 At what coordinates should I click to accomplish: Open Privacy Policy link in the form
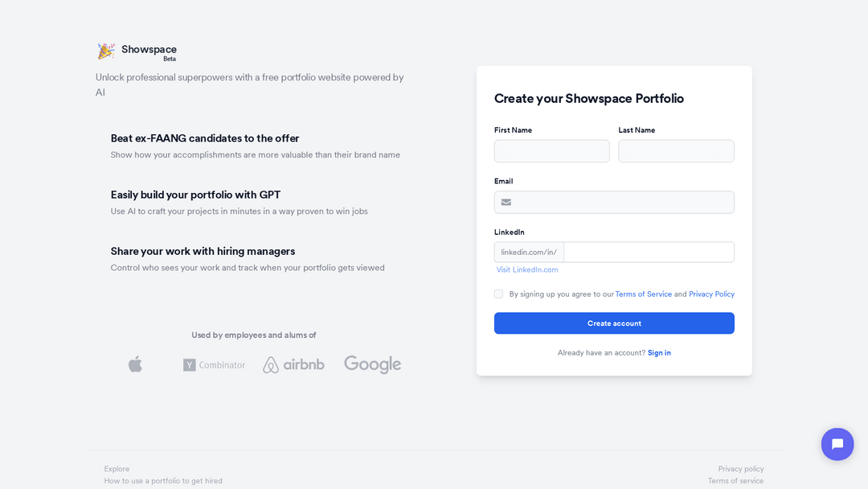point(711,294)
